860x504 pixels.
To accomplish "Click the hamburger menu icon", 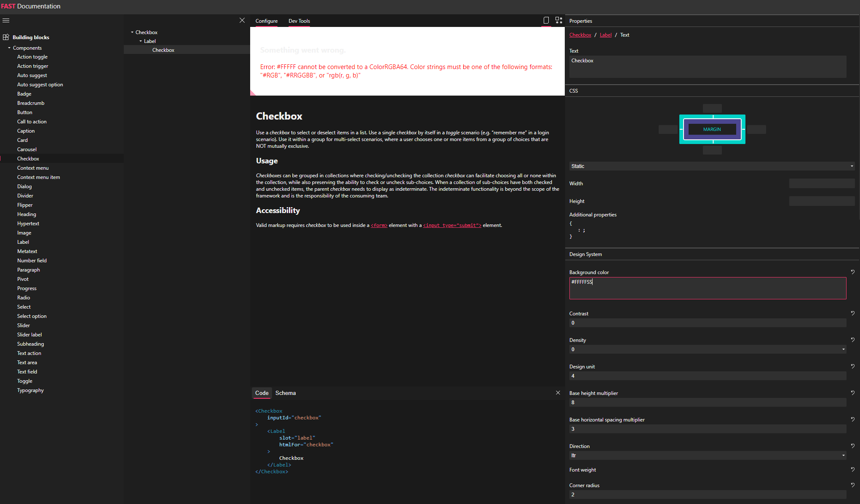I will point(6,20).
